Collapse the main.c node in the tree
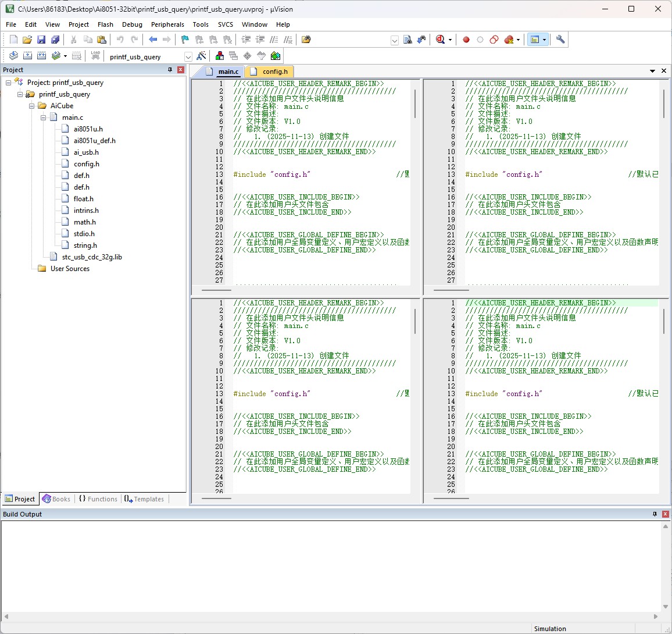 [x=43, y=117]
